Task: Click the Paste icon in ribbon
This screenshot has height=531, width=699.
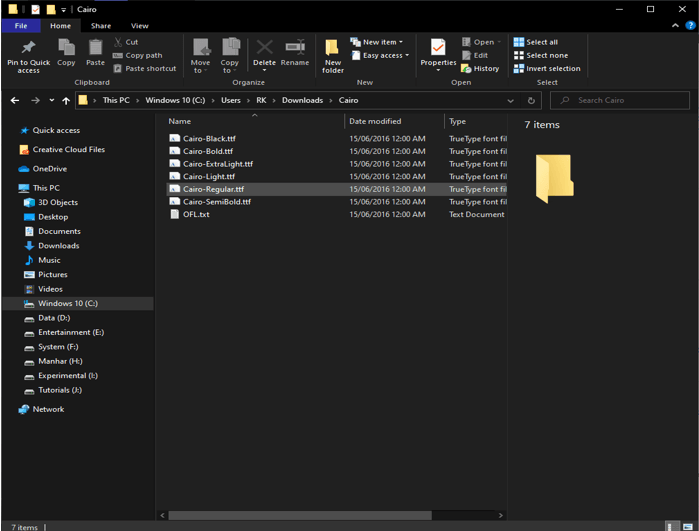Action: point(95,47)
